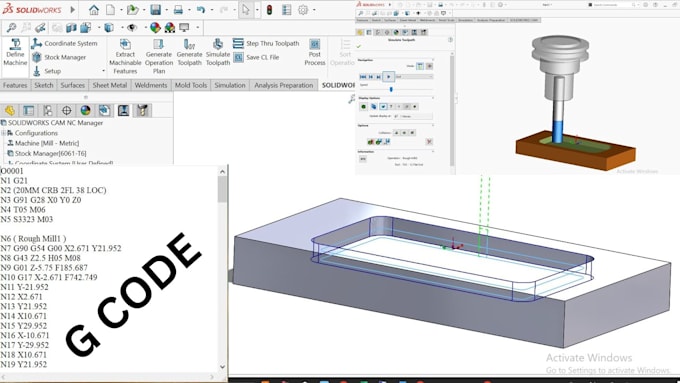Activate the Select cursor tool
Viewport: 680px width, 383px height.
246,10
